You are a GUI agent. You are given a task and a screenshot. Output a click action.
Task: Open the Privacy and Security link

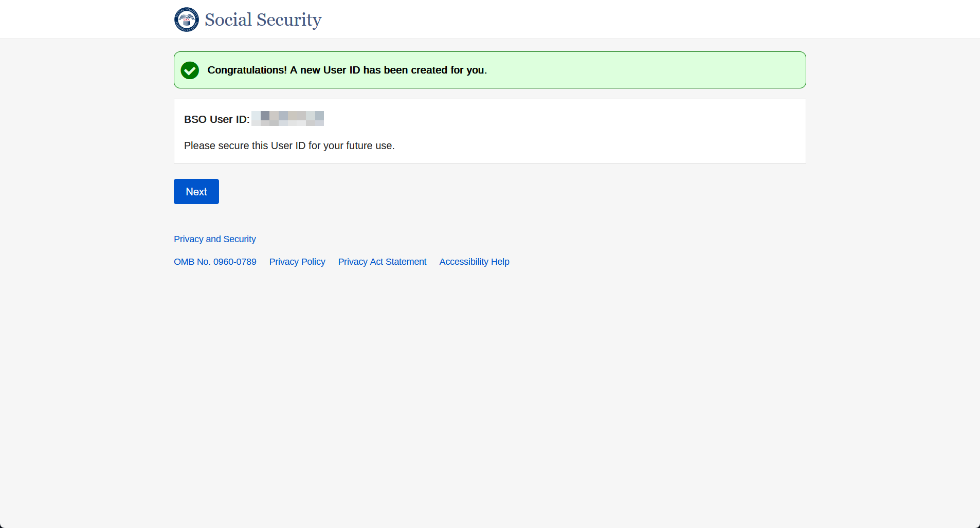tap(215, 239)
